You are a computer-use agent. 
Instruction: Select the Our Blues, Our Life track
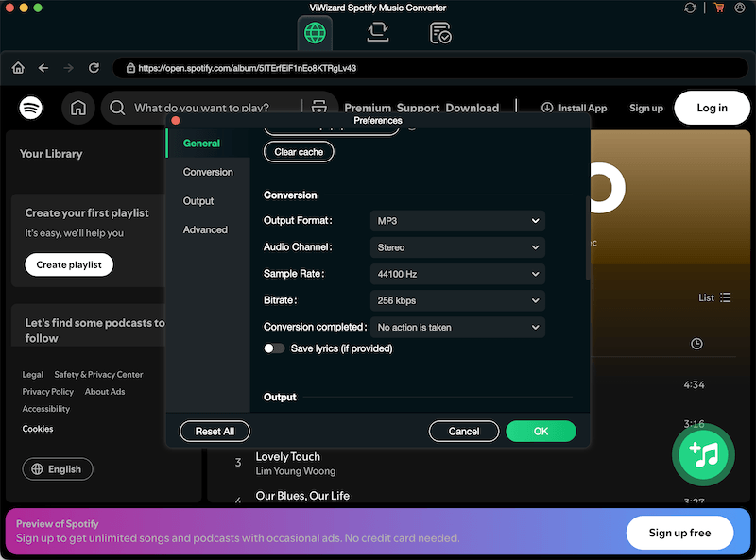pyautogui.click(x=302, y=496)
